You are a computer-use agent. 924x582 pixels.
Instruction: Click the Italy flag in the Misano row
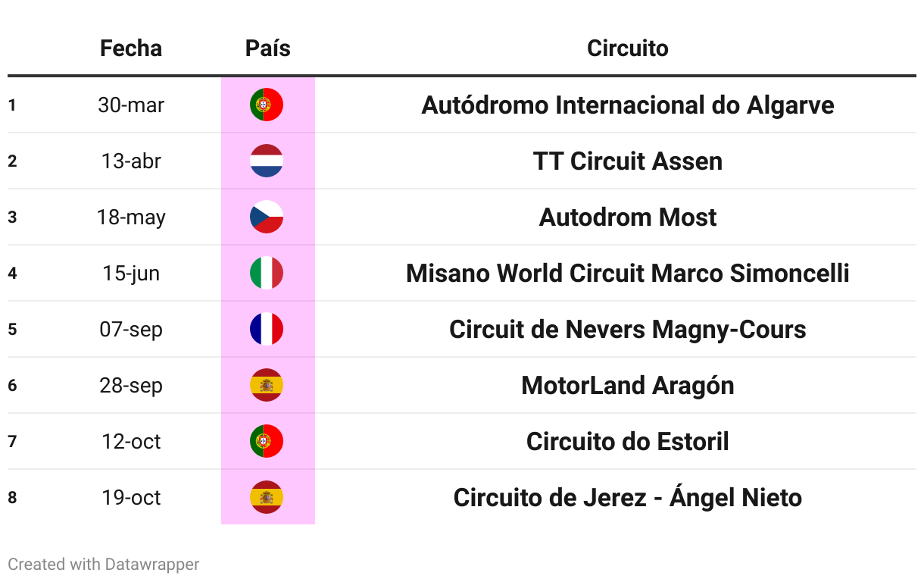[x=267, y=273]
